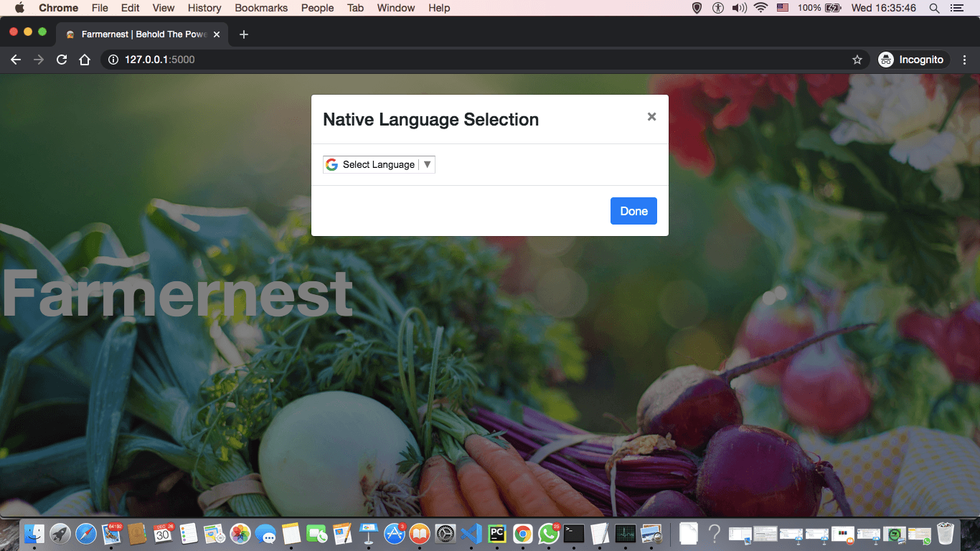Close the Farmernest tab
Image resolution: width=980 pixels, height=551 pixels.
coord(217,34)
